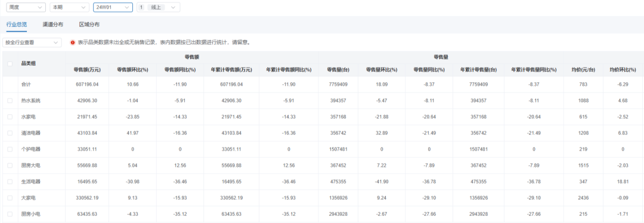Click the 个护电器 category cell
The height and width of the screenshot is (223, 644).
[31, 149]
